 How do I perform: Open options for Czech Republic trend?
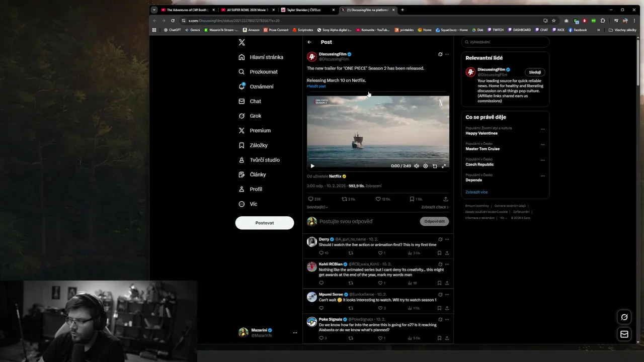[542, 160]
